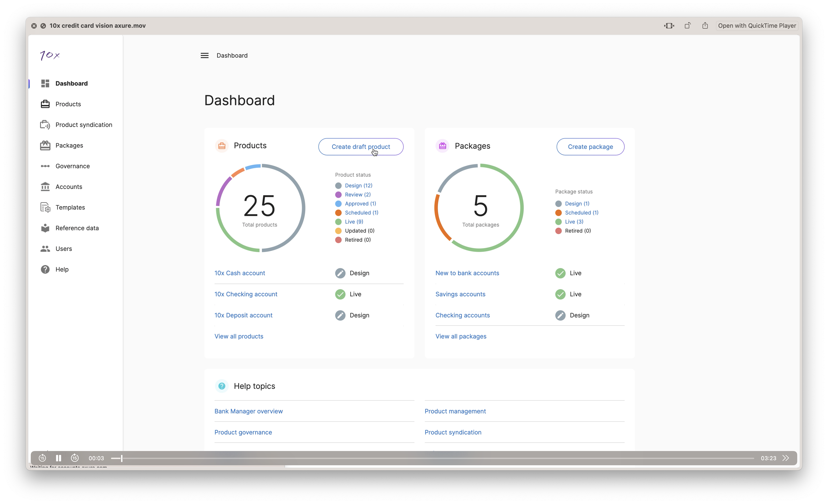Open with QuickTime Player

pyautogui.click(x=757, y=26)
